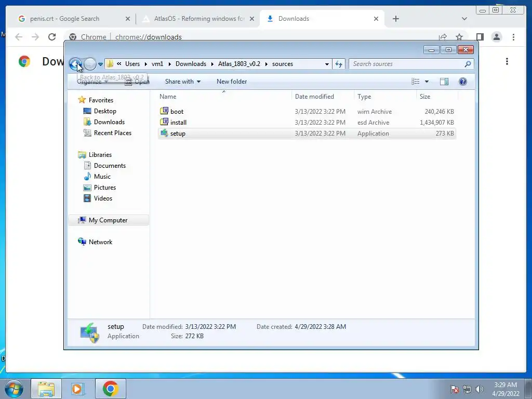This screenshot has width=532, height=399.
Task: Refresh the sources folder view
Action: coord(339,64)
